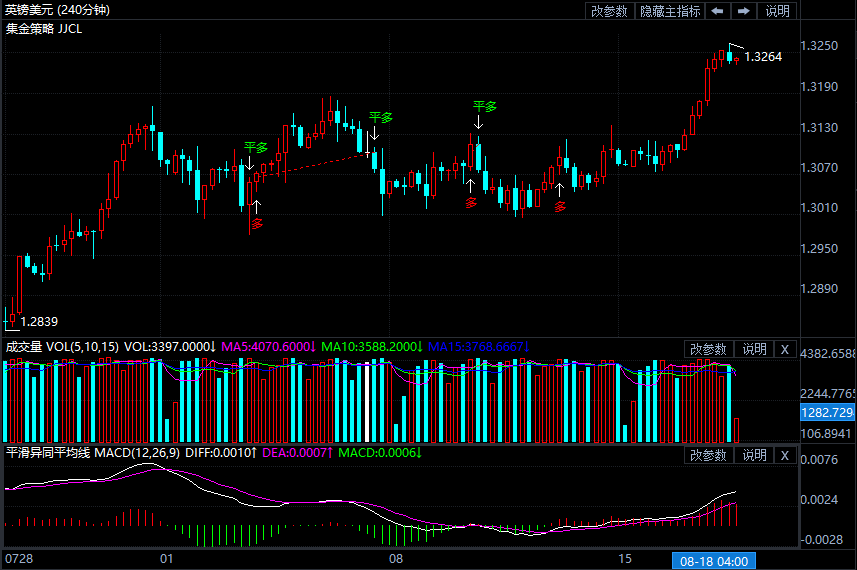Click the 成交量 VOL(5,10,15) indicator label
This screenshot has width=857, height=570.
point(62,347)
